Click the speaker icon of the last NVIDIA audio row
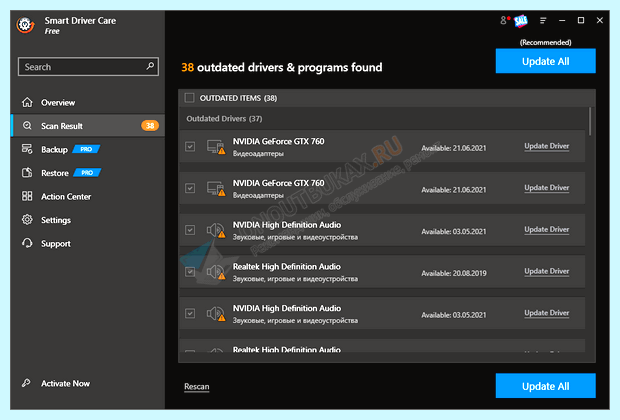The height and width of the screenshot is (420, 620). [x=216, y=314]
